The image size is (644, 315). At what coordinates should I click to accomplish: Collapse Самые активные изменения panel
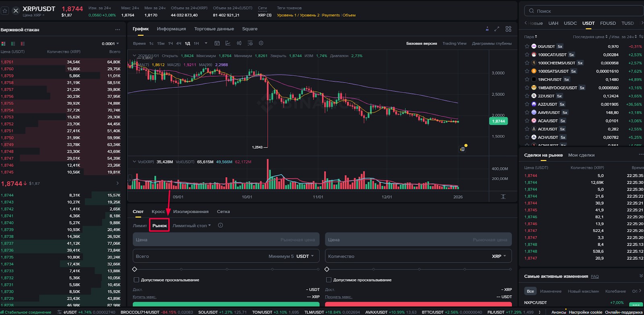pos(641,276)
